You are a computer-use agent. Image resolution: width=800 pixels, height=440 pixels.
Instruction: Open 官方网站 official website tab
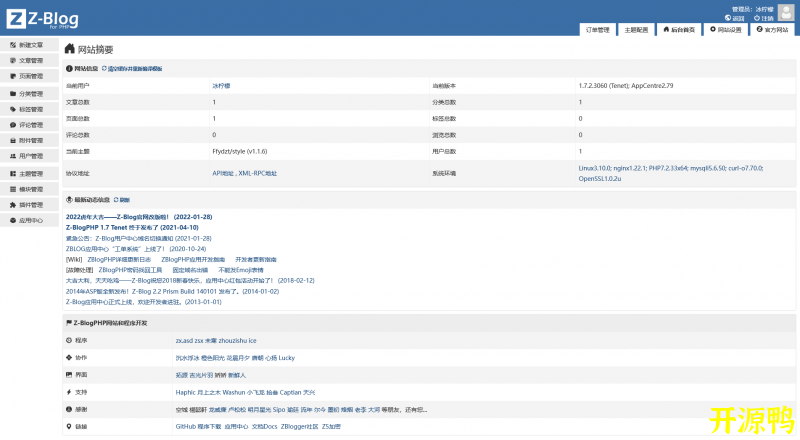tap(772, 30)
